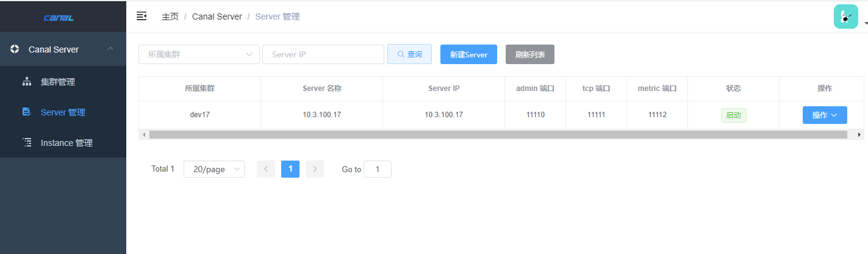Click the Canal Server lifebuoy icon

tap(15, 49)
